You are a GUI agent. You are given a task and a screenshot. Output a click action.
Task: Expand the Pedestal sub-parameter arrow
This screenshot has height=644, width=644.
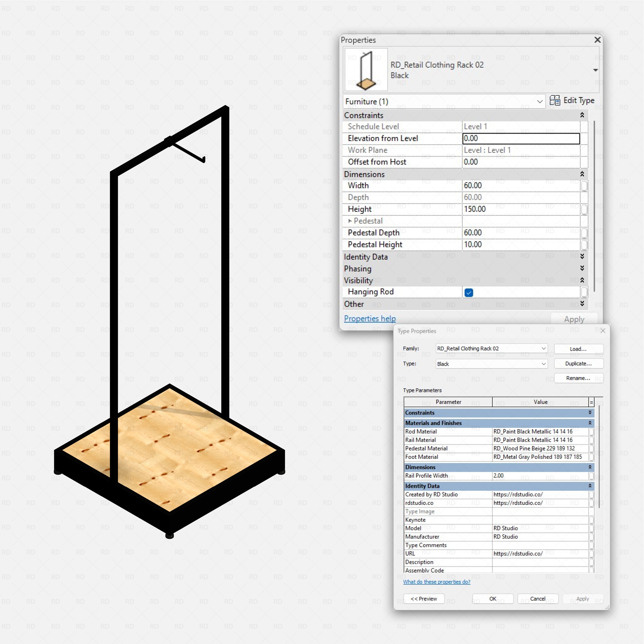coord(350,221)
